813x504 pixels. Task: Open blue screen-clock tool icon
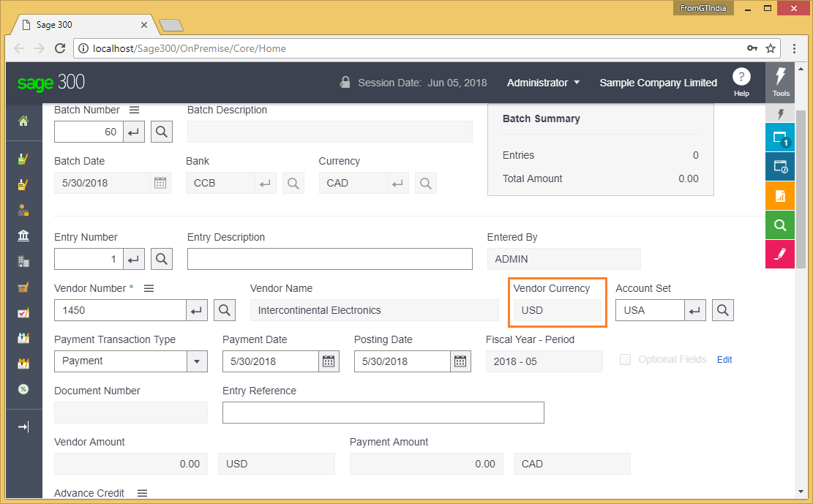(780, 167)
